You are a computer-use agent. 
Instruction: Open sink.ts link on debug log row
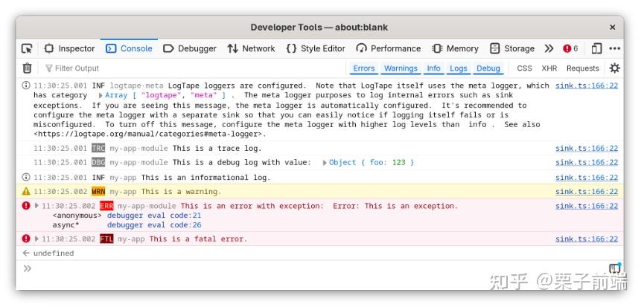point(587,162)
